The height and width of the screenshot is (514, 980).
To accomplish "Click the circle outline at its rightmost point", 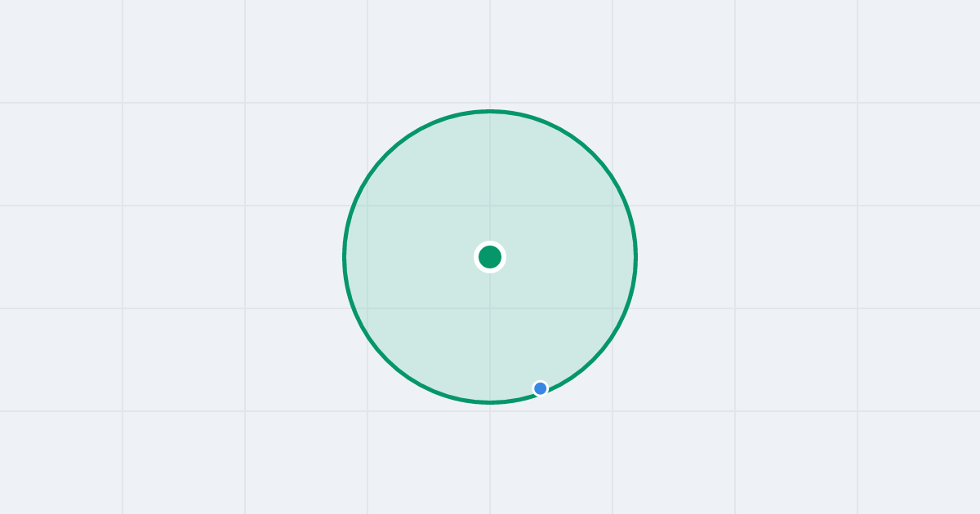I will (x=635, y=257).
